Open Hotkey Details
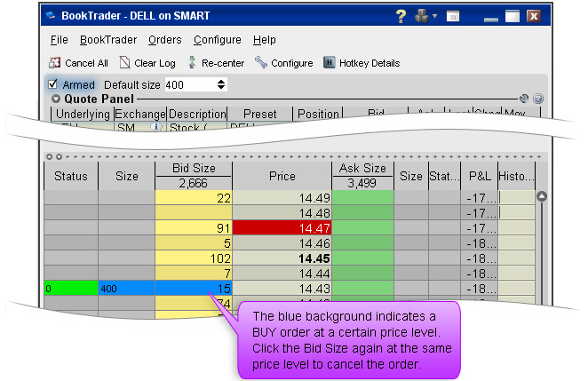The height and width of the screenshot is (381, 588). (362, 63)
